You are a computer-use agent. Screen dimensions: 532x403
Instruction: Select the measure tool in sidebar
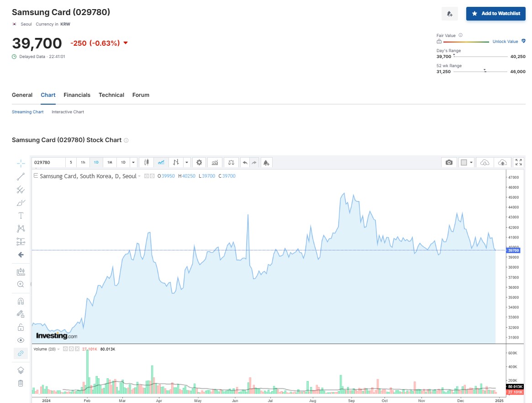tap(21, 271)
